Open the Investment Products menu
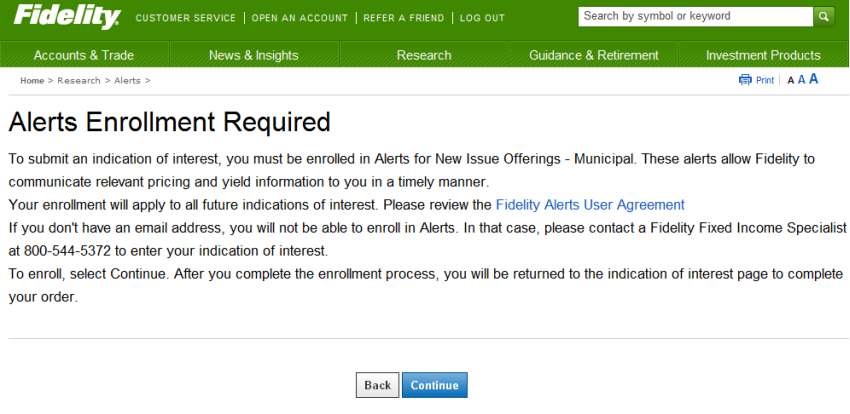This screenshot has width=850, height=414. click(763, 55)
